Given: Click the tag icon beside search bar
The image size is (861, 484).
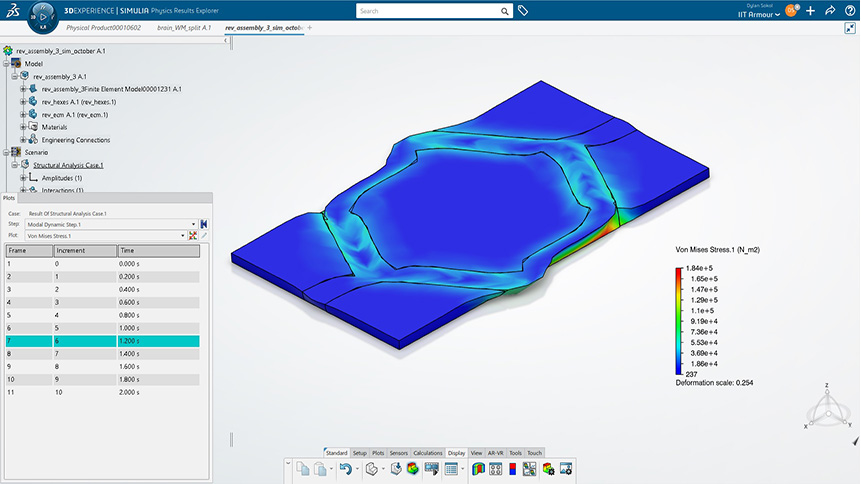Looking at the screenshot, I should click(523, 11).
